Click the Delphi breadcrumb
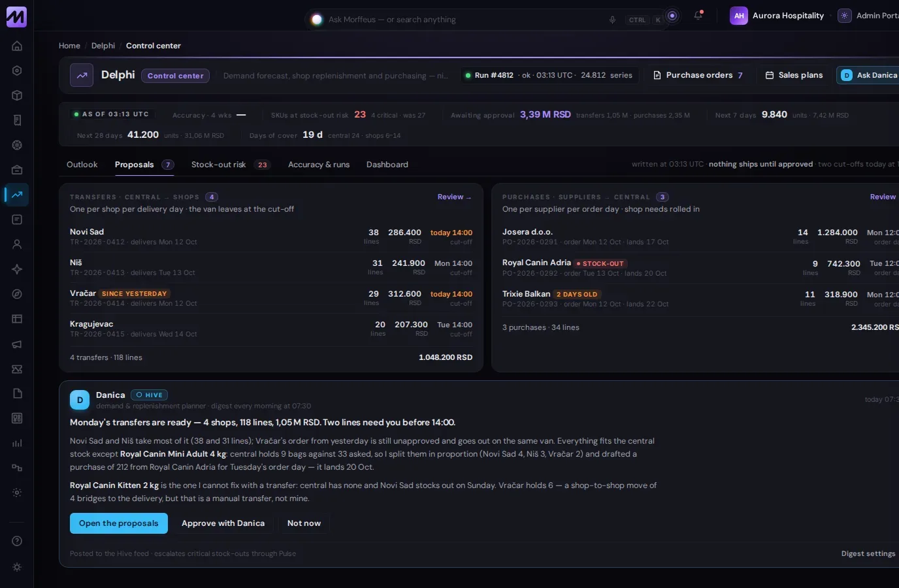This screenshot has width=899, height=588. point(103,46)
